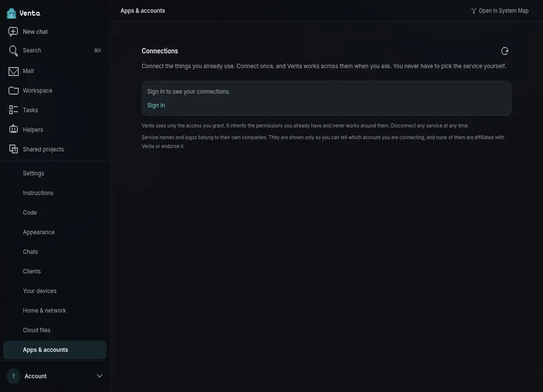Viewport: 543px width, 392px height.
Task: Open the Shared projects icon
Action: click(x=13, y=150)
